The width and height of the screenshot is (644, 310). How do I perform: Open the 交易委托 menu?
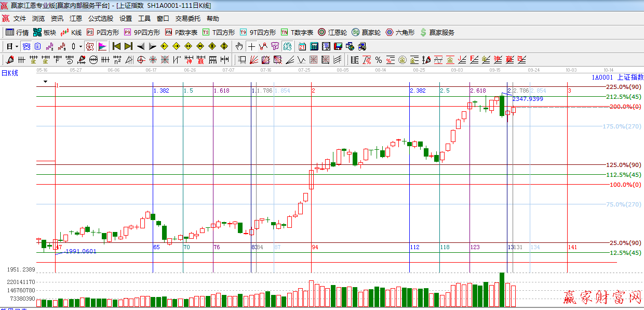187,19
